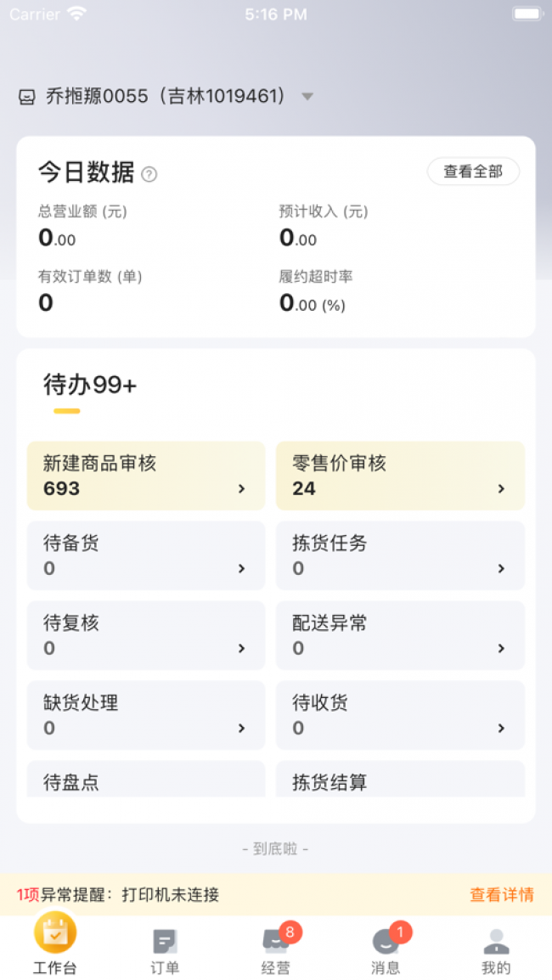Image resolution: width=552 pixels, height=980 pixels.
Task: Tap the 查看详情 link in alert bar
Action: click(501, 894)
